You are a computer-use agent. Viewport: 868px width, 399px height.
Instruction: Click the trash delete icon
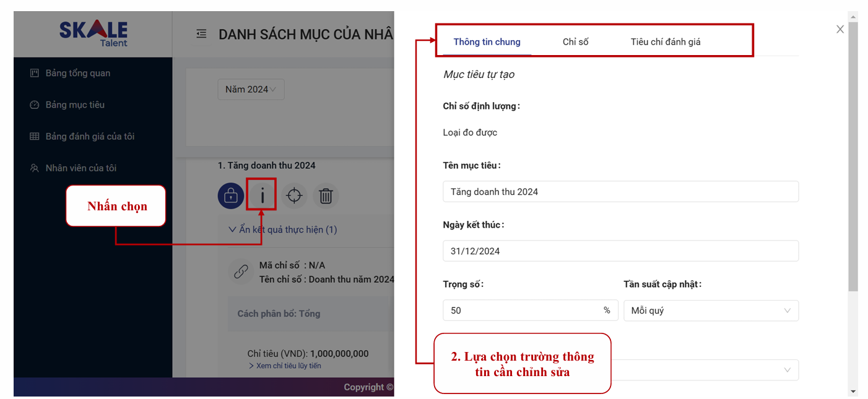pyautogui.click(x=326, y=196)
